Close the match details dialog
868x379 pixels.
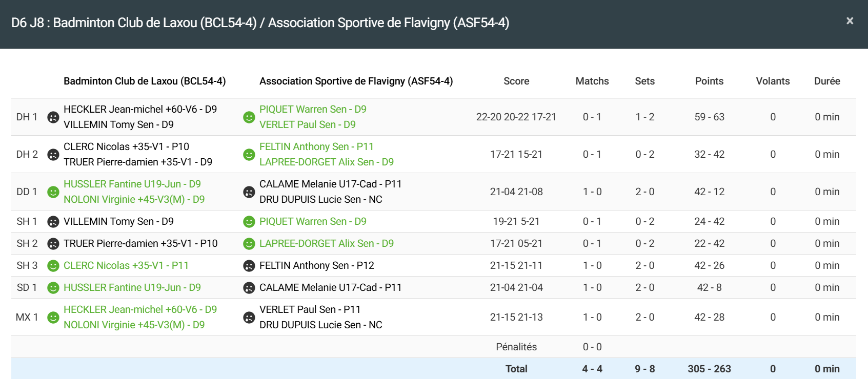tap(850, 21)
